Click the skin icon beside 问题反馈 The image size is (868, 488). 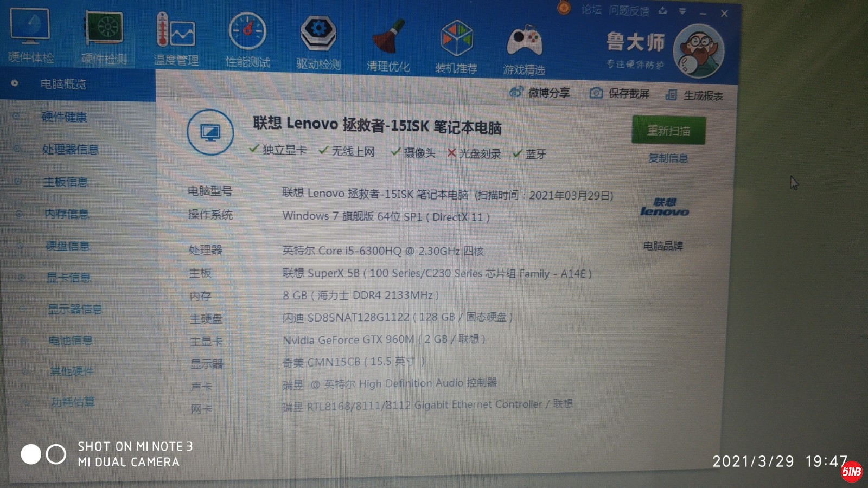663,10
